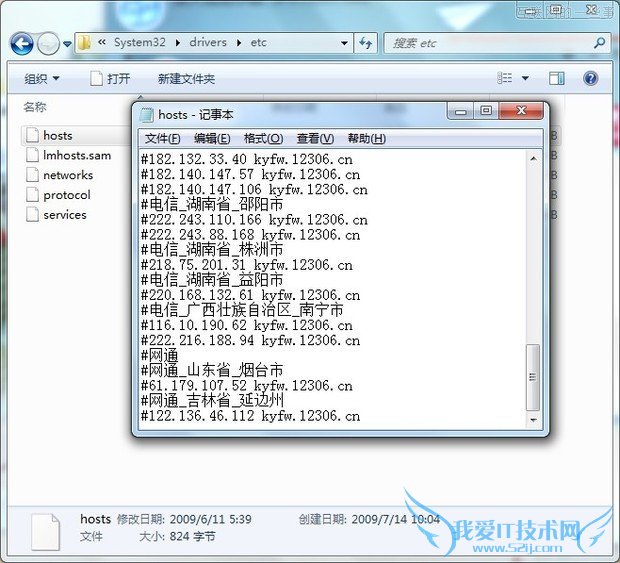
Task: Expand the arrow after drivers breadcrumb
Action: [239, 43]
